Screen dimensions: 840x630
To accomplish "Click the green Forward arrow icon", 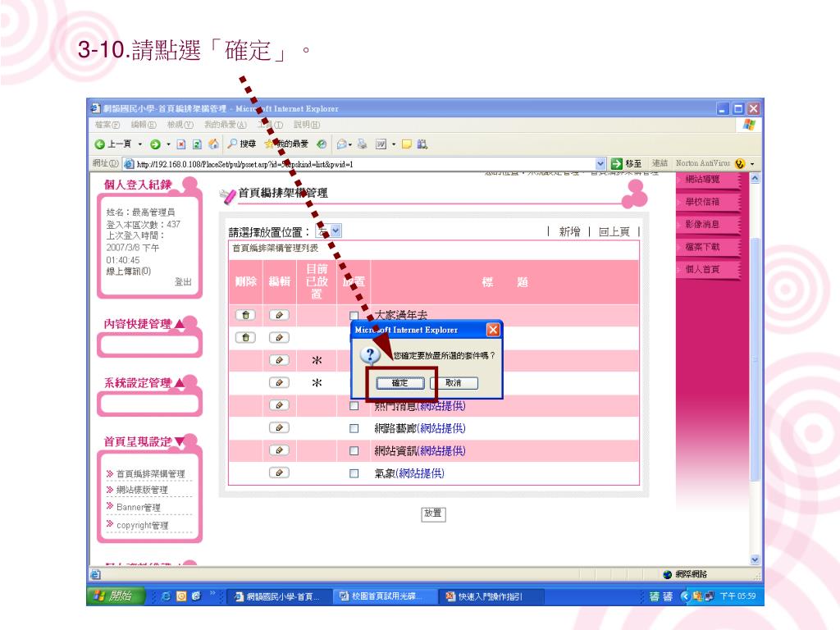I will (x=155, y=144).
